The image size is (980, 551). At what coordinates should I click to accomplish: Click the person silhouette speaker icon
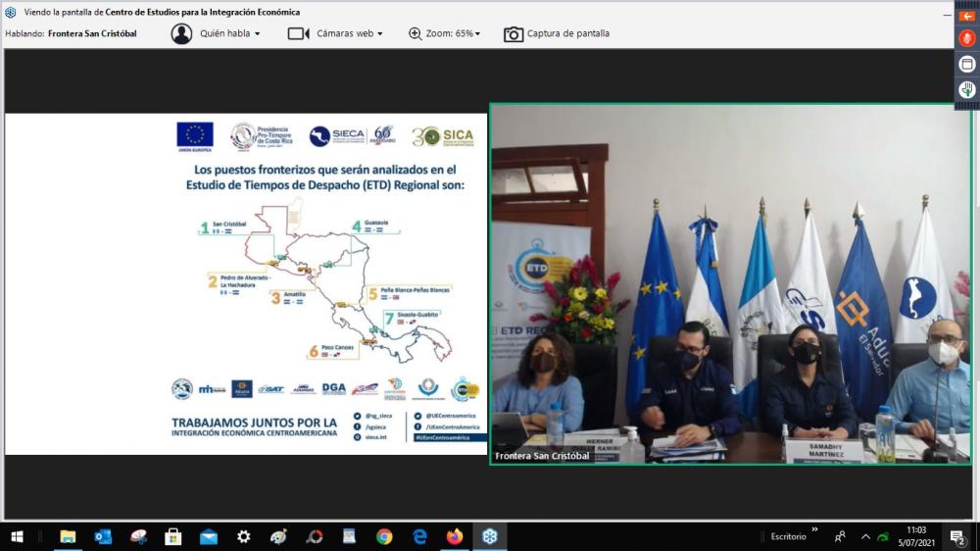coord(181,33)
